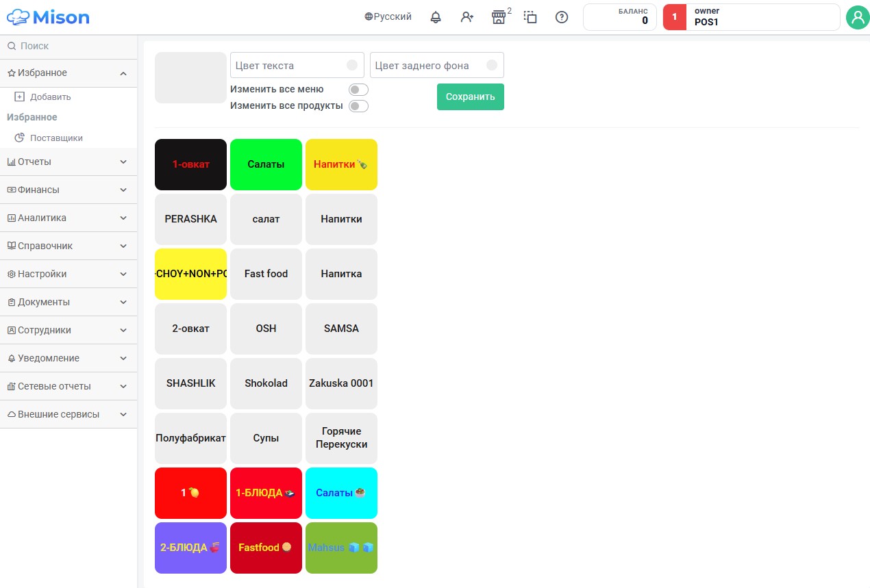870x588 pixels.
Task: Select the SHASHLIK menu tile
Action: tap(190, 383)
